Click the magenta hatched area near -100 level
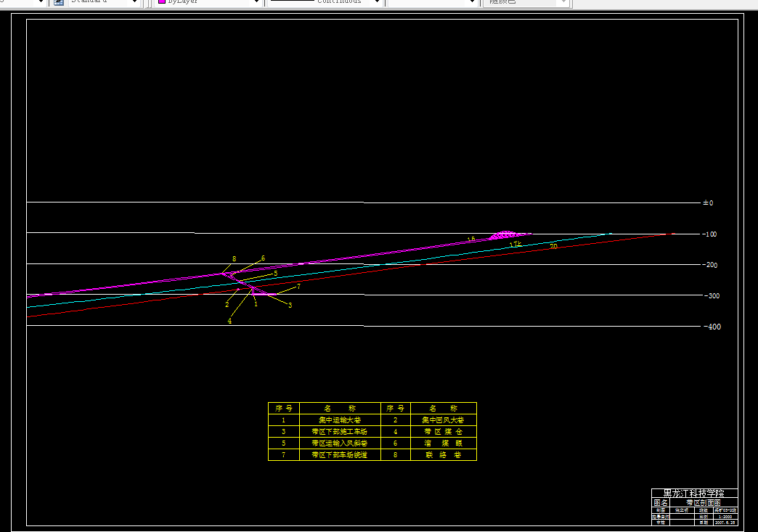 coord(505,235)
